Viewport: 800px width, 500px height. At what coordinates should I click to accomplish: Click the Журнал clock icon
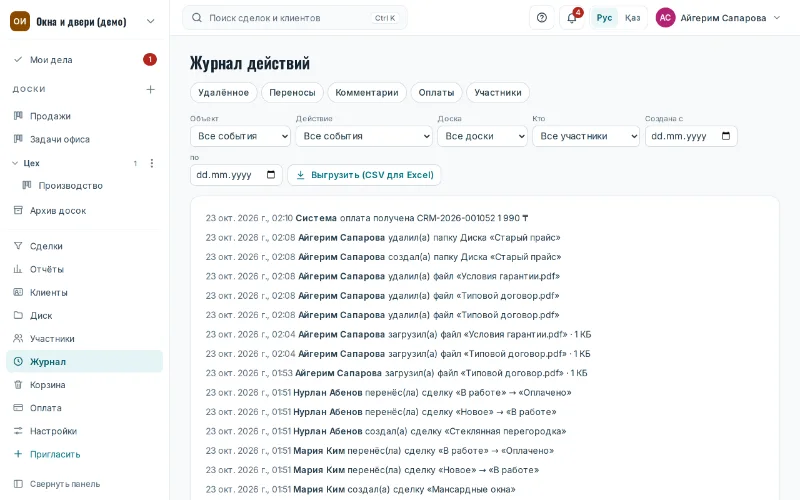pos(18,362)
